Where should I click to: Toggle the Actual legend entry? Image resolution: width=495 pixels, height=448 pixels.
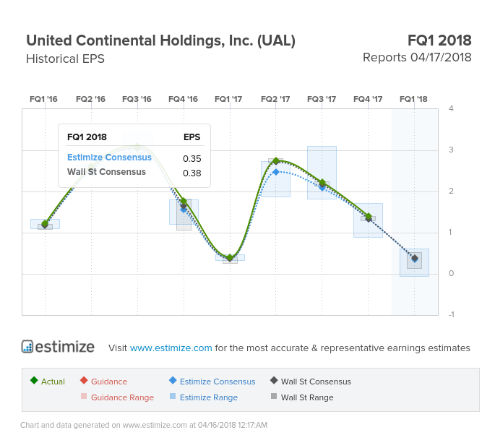pyautogui.click(x=48, y=382)
